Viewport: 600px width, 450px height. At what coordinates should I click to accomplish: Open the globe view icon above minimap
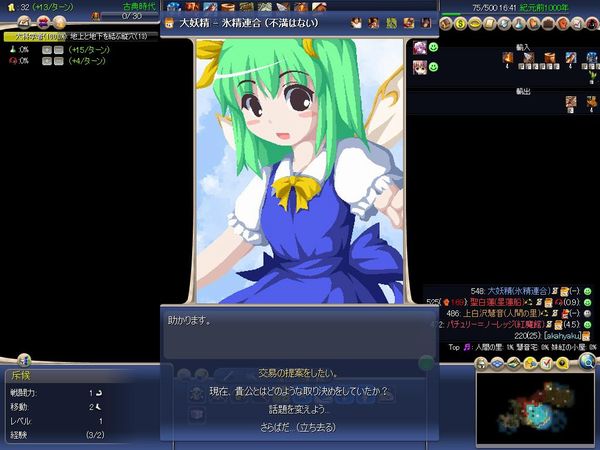587,361
